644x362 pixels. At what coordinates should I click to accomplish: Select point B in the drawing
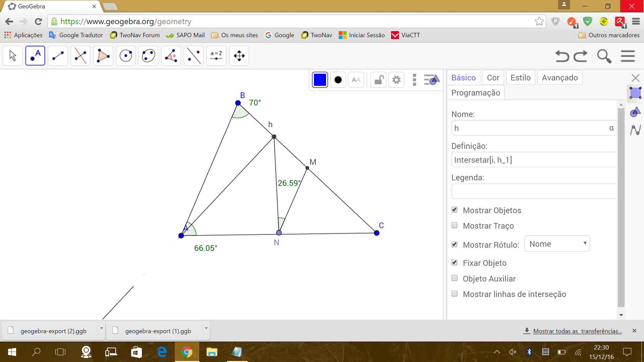pos(238,103)
